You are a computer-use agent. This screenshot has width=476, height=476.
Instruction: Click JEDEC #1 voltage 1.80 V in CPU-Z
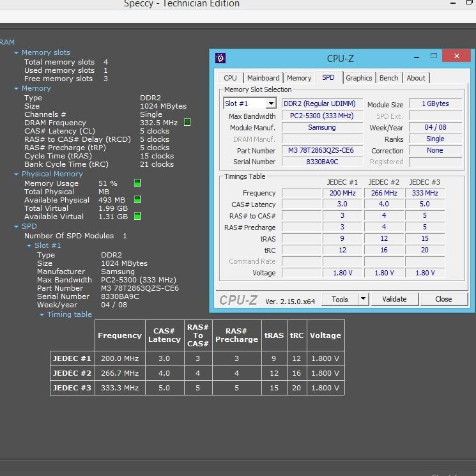coord(342,273)
